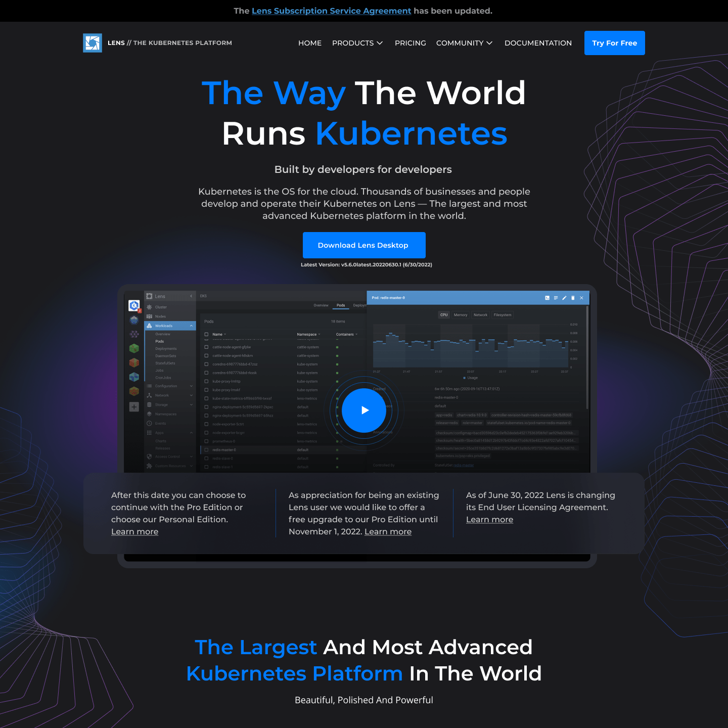Open the Products dropdown menu

[357, 43]
